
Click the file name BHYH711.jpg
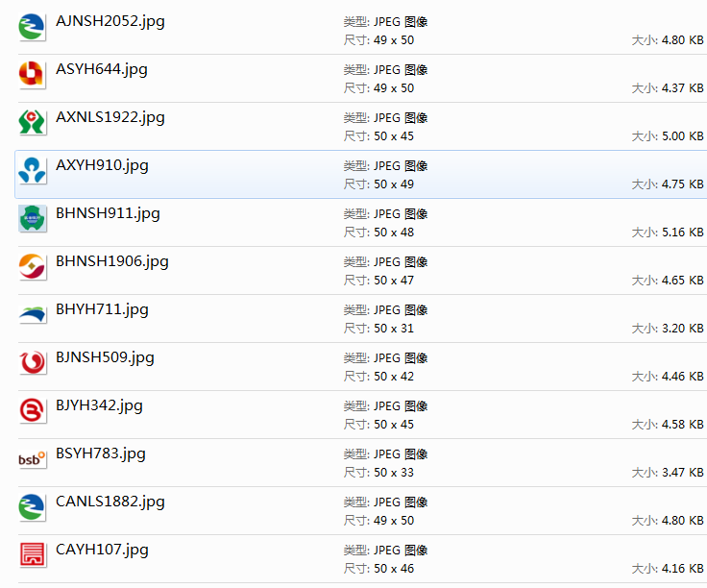(x=102, y=309)
